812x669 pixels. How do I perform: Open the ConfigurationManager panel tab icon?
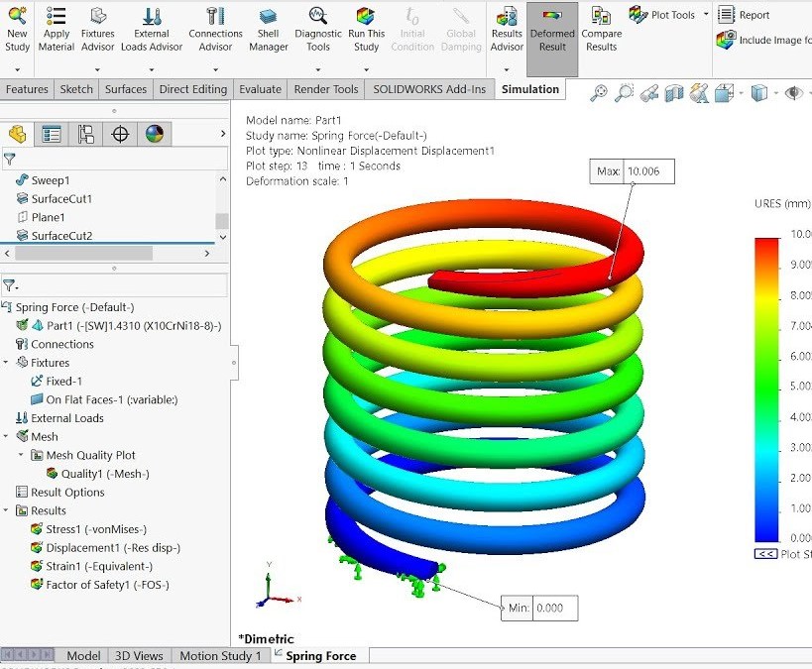coord(86,134)
